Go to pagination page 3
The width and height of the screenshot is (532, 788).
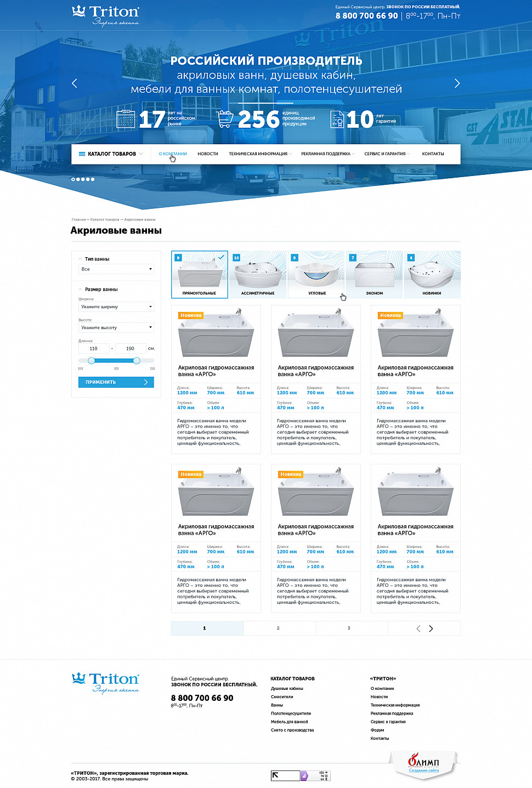coord(352,628)
